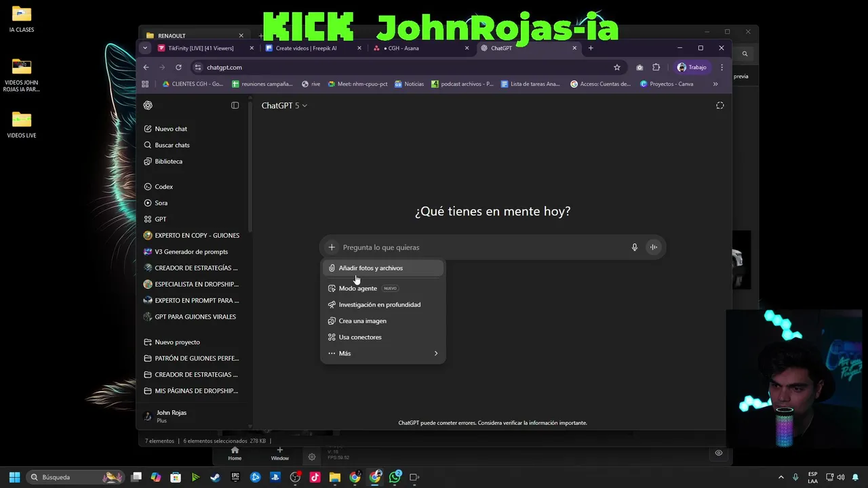Show hidden system tray icons
This screenshot has width=868, height=488.
(781, 477)
